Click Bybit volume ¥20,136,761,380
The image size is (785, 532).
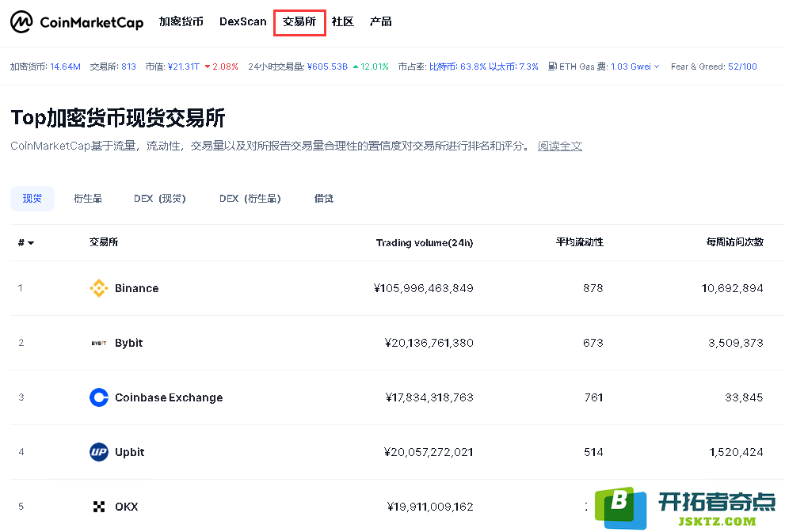429,343
